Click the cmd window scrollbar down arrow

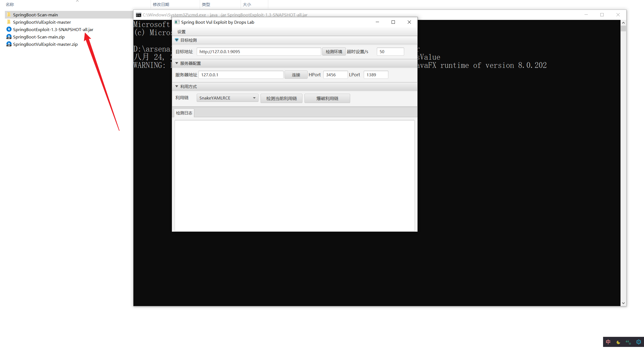pyautogui.click(x=623, y=303)
